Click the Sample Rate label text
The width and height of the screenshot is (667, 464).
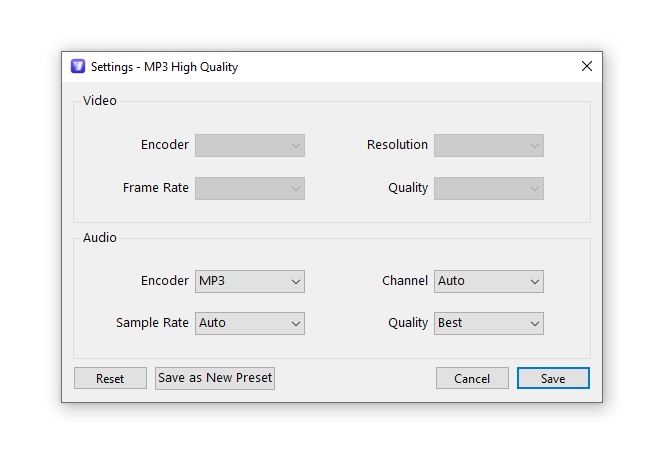[x=152, y=323]
